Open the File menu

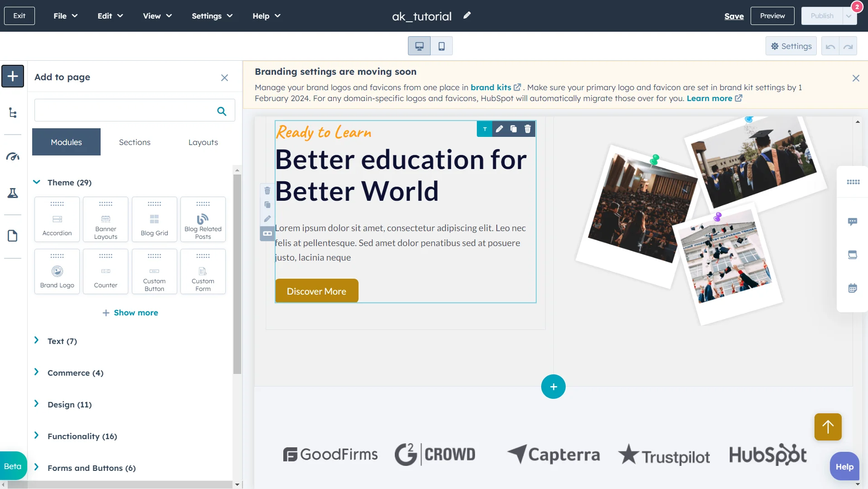pos(65,15)
